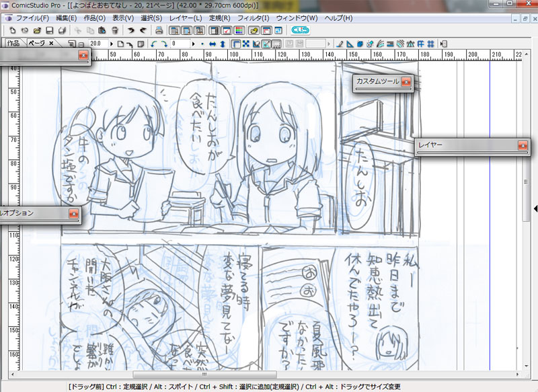Click the pen ruler icon

point(340,44)
